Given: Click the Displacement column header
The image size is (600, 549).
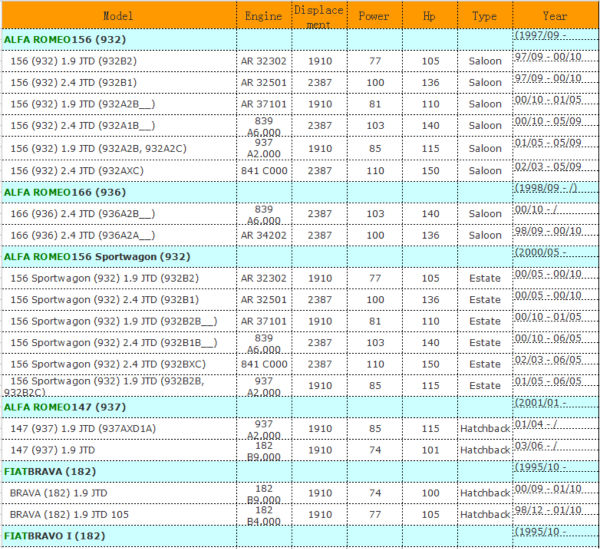Looking at the screenshot, I should point(318,16).
